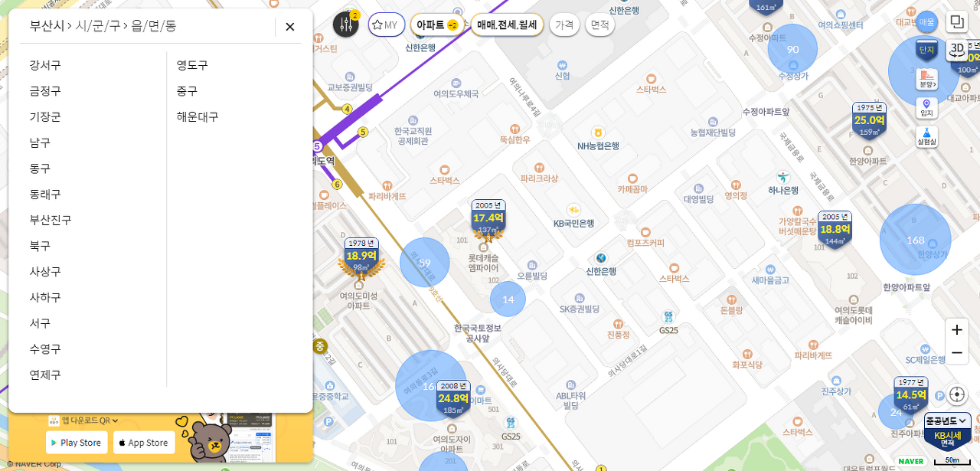Click the NH농협은행 map icon
Viewport: 980px width, 471px height.
tap(598, 132)
